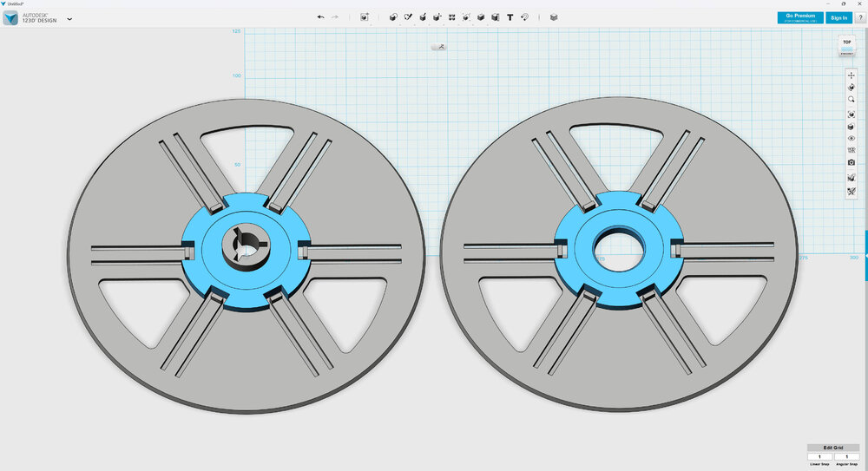Toggle show/hide solids eye icon
This screenshot has height=471, width=868.
click(852, 138)
